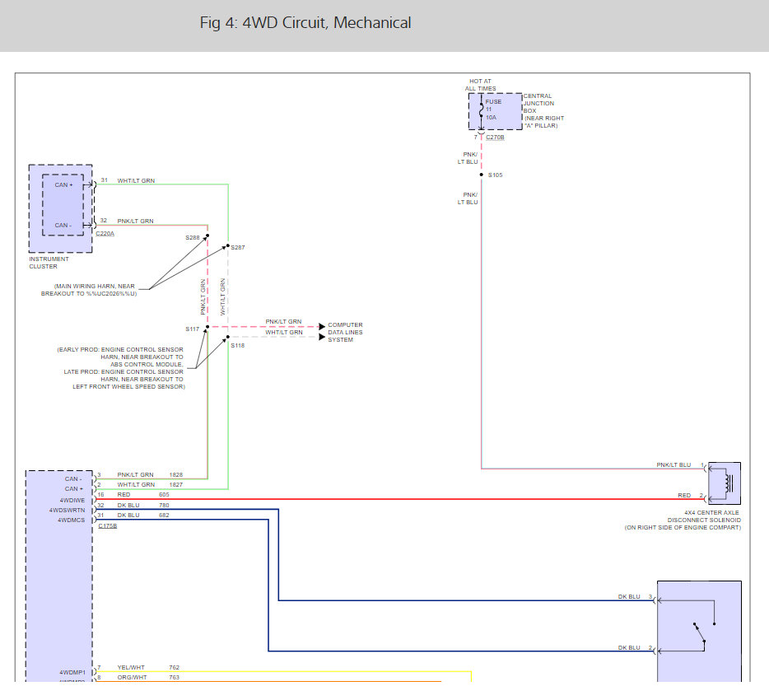Click the 'DK BLU' label at switch pin 3
Viewport: 769px width, 700px height.
point(629,597)
